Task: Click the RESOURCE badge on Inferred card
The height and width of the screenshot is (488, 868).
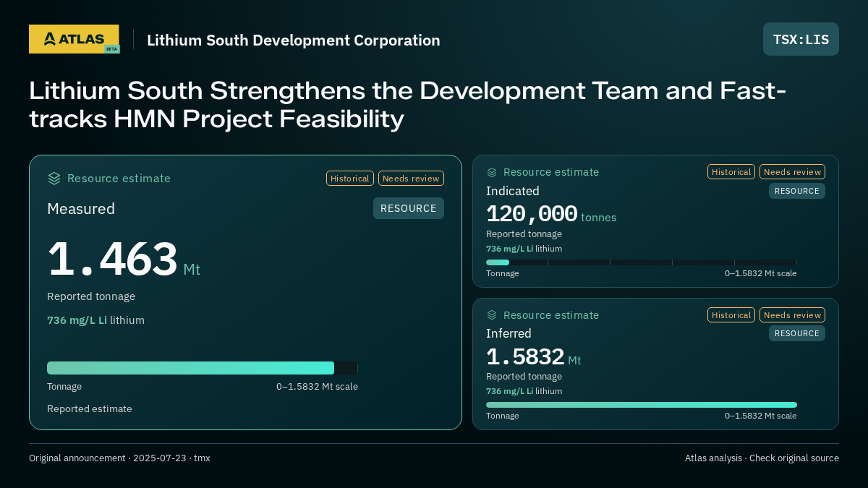Action: point(797,333)
